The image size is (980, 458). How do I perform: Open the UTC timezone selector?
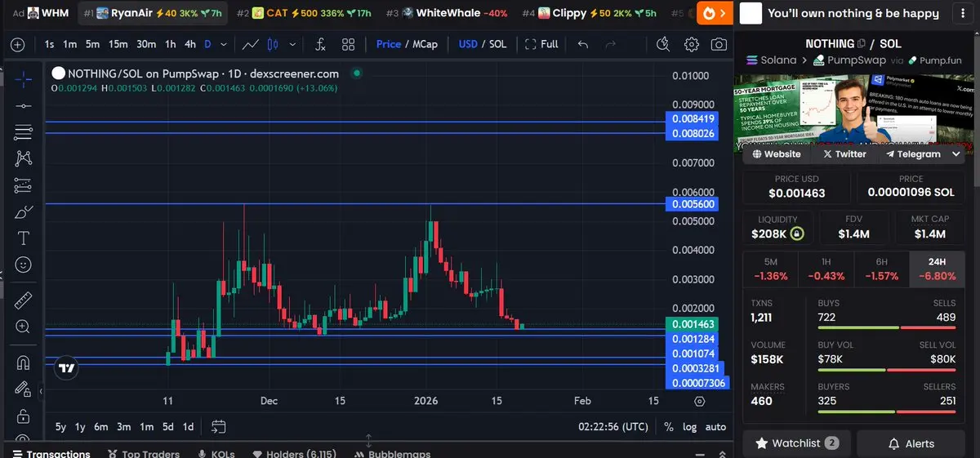click(x=613, y=426)
